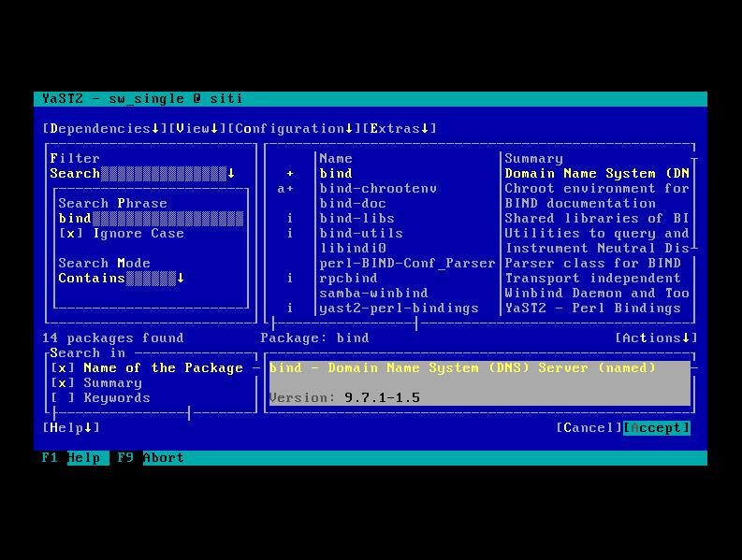The image size is (742, 560).
Task: Click the package description title line
Action: (x=462, y=368)
